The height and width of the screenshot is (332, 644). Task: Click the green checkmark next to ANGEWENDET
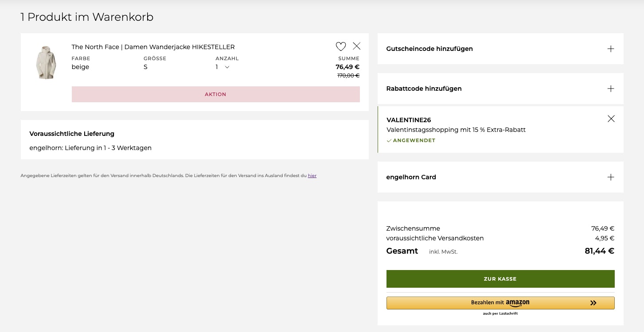coord(389,141)
